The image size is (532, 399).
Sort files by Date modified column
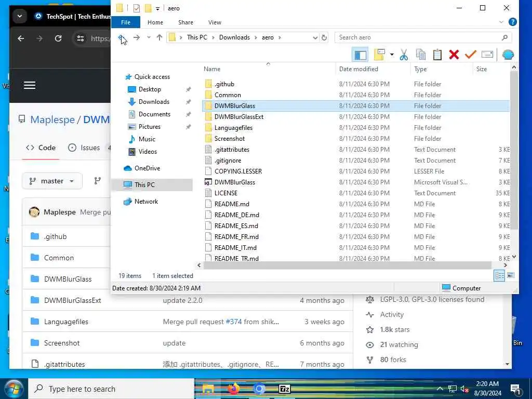pos(358,69)
